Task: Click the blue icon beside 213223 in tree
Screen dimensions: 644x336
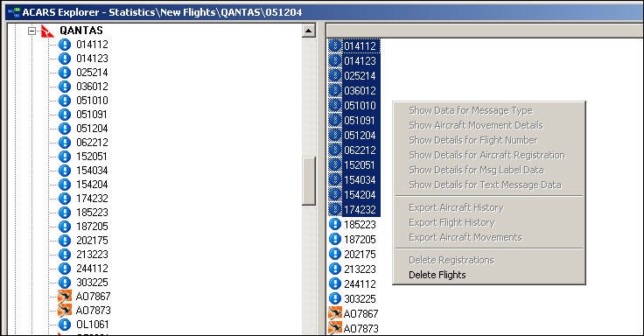Action: tap(65, 255)
